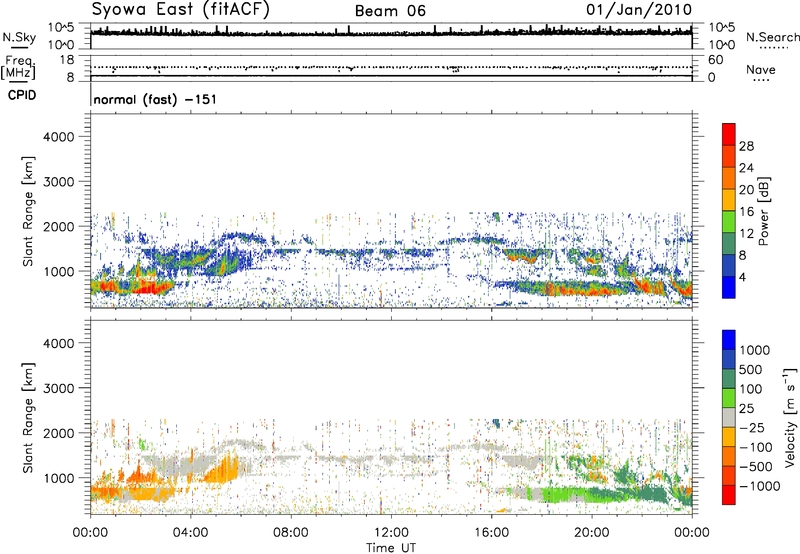Click the '4000' tick on the velocity panel

pyautogui.click(x=59, y=343)
